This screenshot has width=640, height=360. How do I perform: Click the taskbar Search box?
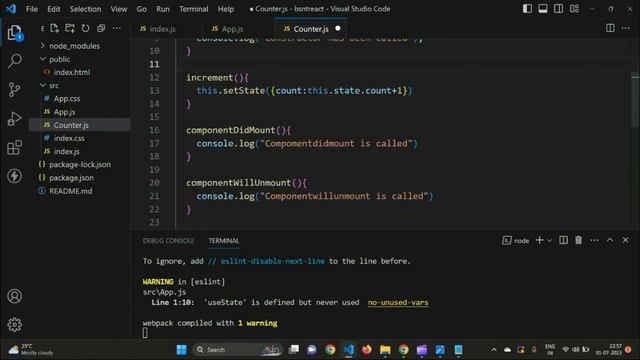[x=237, y=349]
